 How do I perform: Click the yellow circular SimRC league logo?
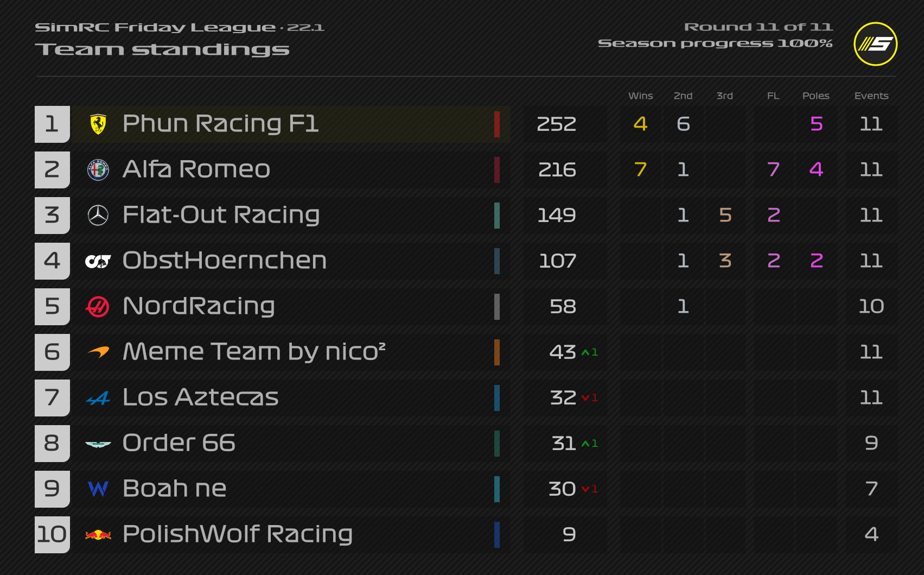click(x=875, y=44)
